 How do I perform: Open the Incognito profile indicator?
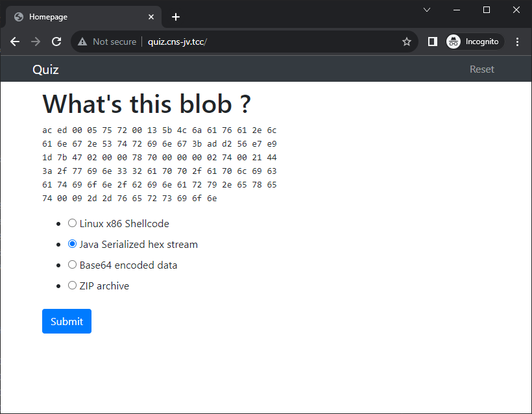475,42
